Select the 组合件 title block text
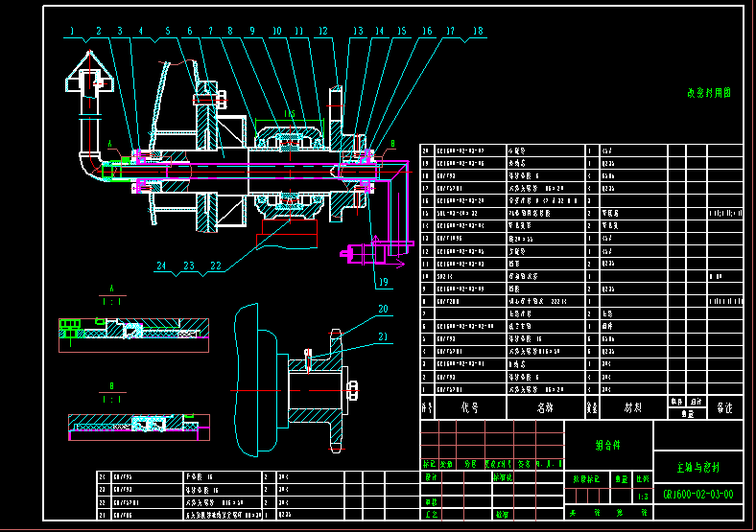 [607, 446]
